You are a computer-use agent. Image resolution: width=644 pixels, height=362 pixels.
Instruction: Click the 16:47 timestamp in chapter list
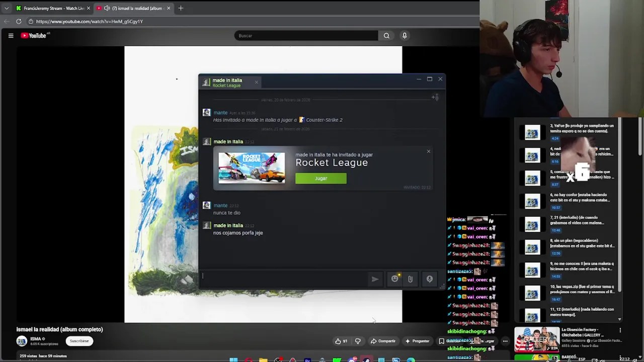555,299
